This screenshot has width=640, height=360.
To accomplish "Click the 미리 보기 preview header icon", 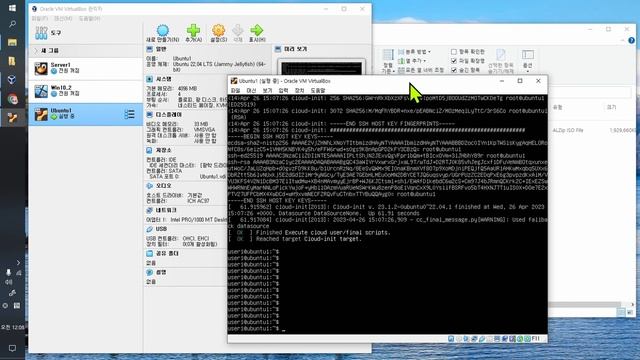I will [278, 49].
